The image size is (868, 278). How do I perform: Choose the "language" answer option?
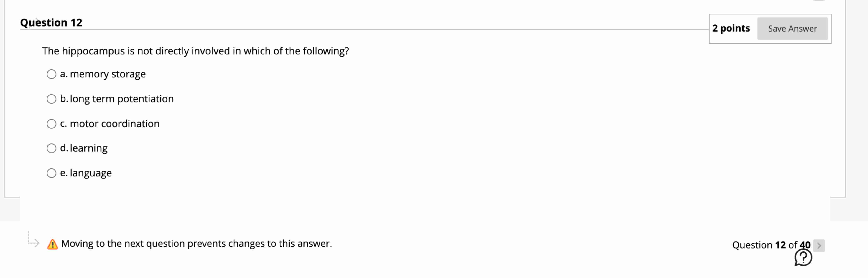click(x=51, y=173)
